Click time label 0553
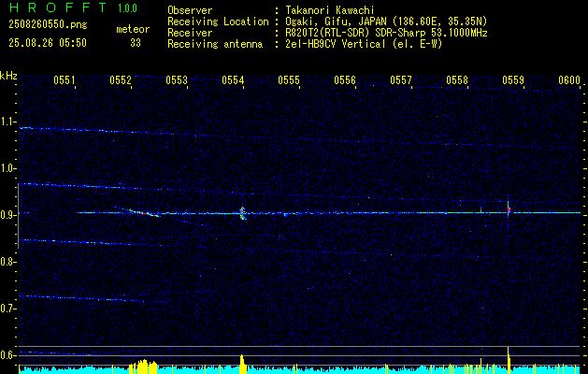Screen dimensions: 588x374 pos(177,79)
